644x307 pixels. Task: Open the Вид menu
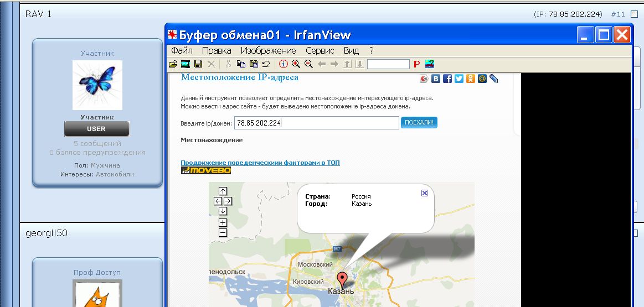point(351,50)
